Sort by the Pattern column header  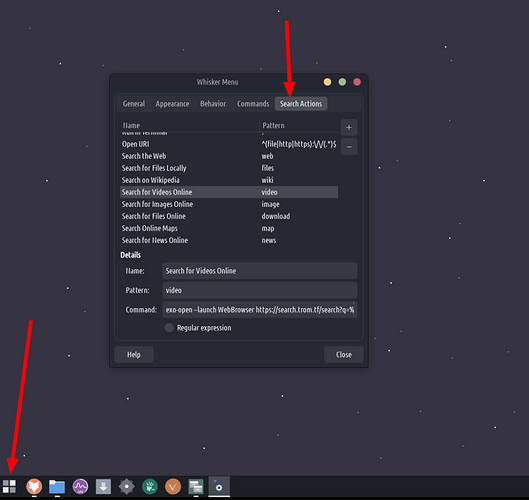coord(299,126)
